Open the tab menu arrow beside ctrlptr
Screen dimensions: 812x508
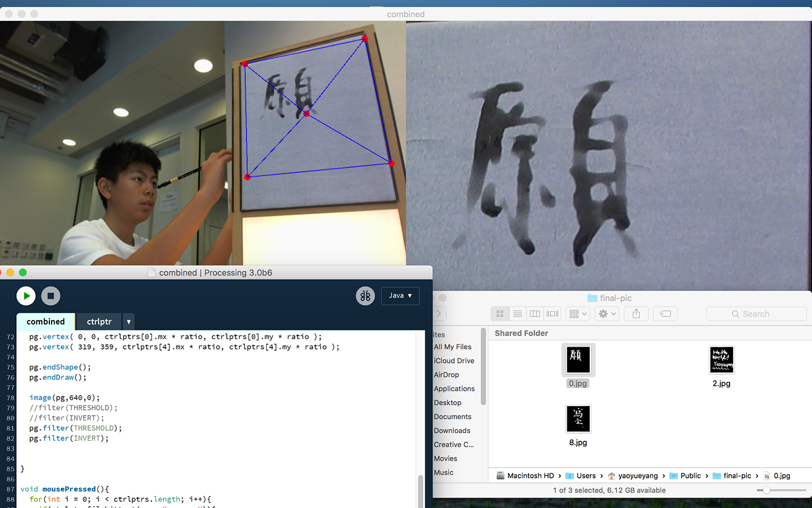[129, 322]
